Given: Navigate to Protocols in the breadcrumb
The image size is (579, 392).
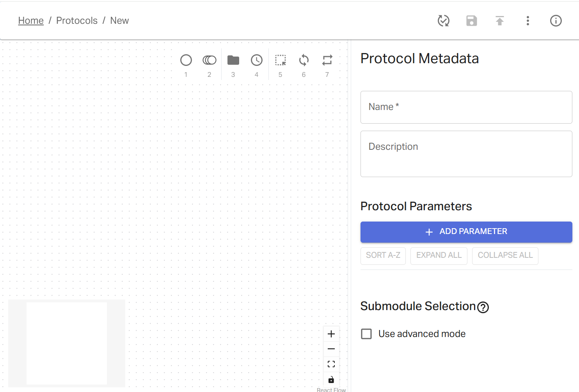Looking at the screenshot, I should point(77,20).
